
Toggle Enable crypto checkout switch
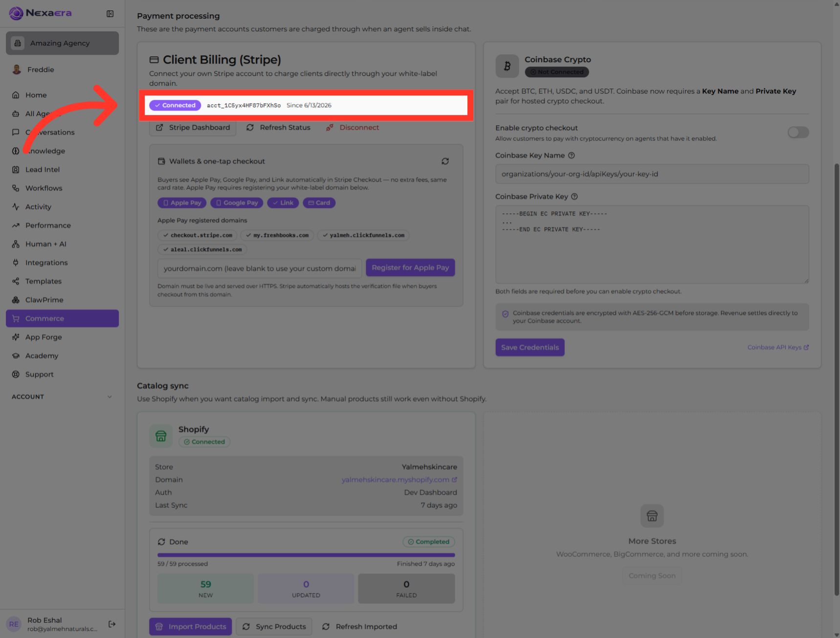pos(798,132)
